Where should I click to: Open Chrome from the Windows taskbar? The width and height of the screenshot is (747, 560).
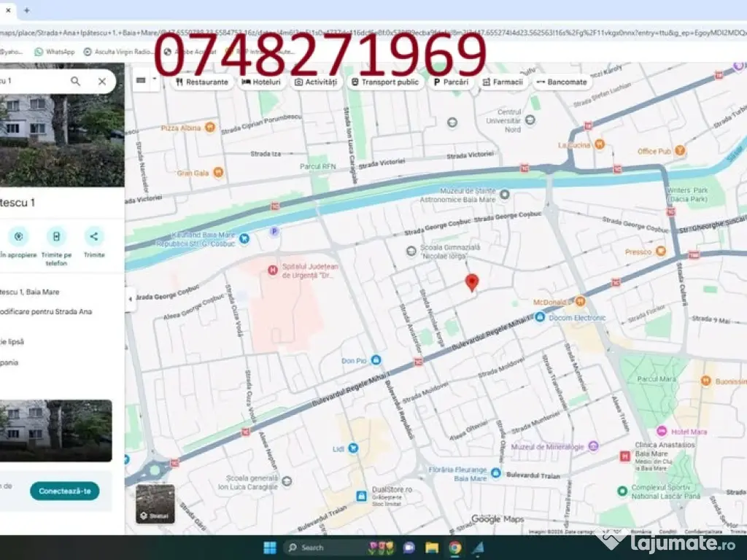point(454,548)
